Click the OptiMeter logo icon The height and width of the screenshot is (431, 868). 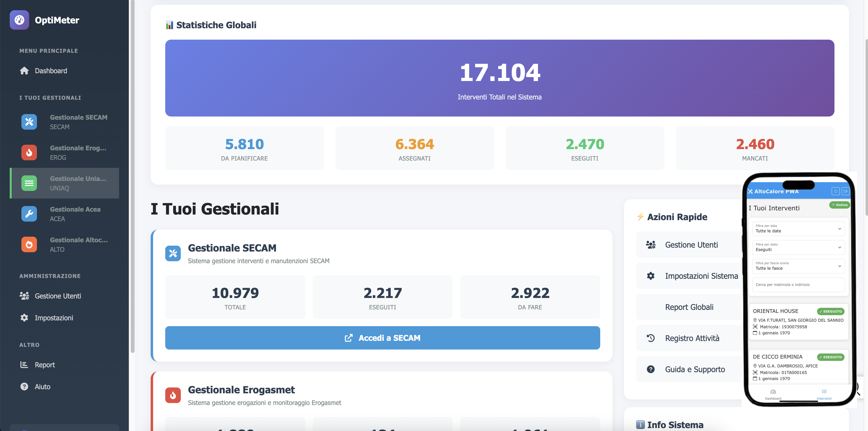pyautogui.click(x=19, y=20)
